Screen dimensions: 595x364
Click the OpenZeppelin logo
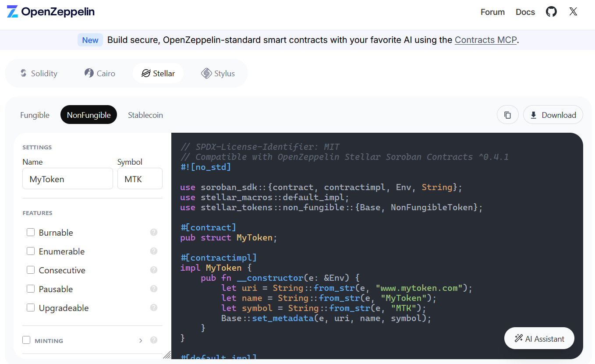click(x=51, y=12)
